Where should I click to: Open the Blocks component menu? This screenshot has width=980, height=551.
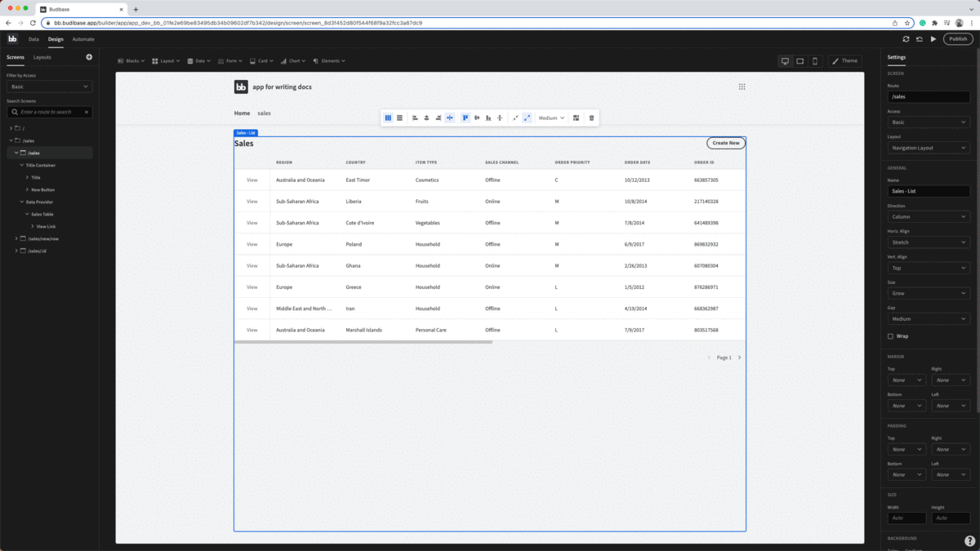point(131,61)
